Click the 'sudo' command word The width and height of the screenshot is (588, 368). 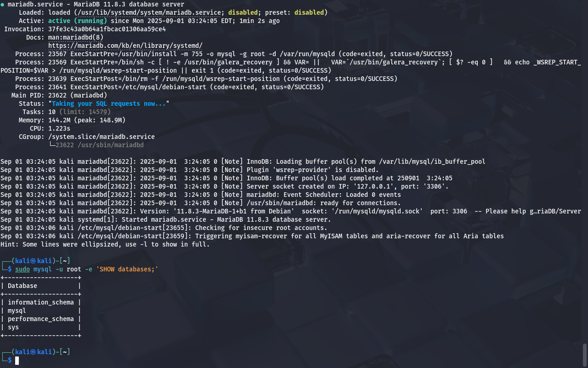23,269
